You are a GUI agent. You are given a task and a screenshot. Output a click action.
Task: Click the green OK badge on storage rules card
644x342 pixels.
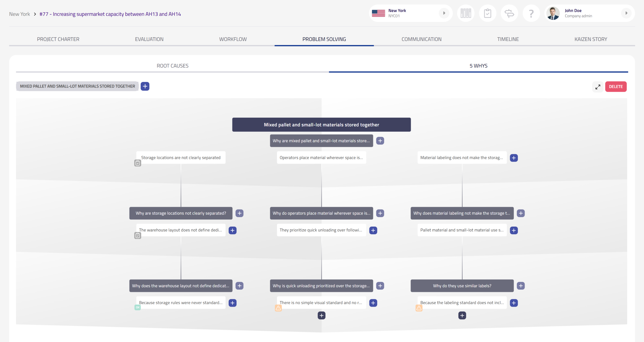[138, 307]
